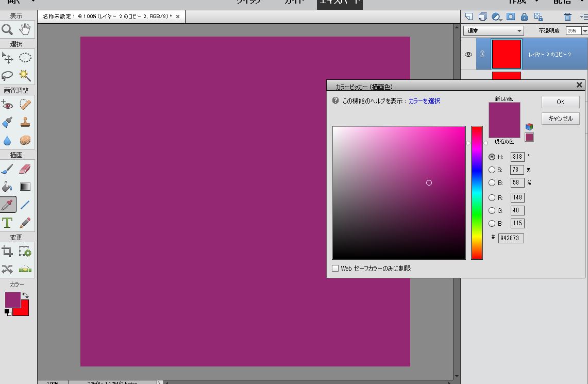The height and width of the screenshot is (384, 588).
Task: Select the S saturation radio button
Action: point(492,170)
